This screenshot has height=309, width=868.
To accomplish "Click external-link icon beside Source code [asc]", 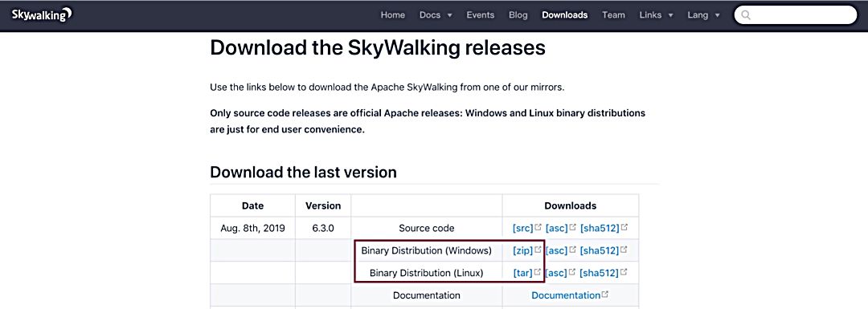I will coord(572,226).
